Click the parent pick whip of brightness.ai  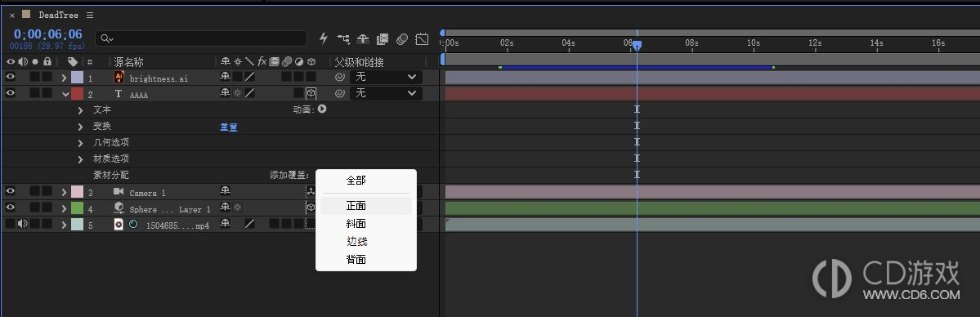(x=339, y=78)
